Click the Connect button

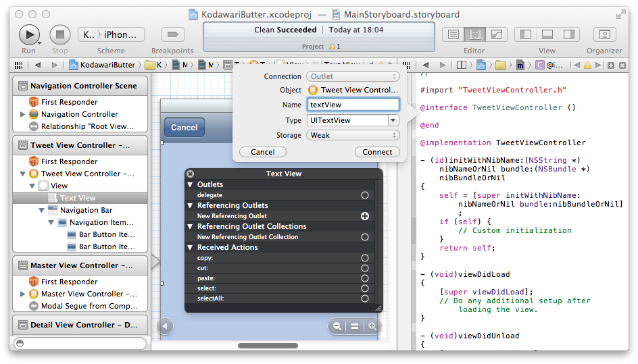(x=377, y=152)
